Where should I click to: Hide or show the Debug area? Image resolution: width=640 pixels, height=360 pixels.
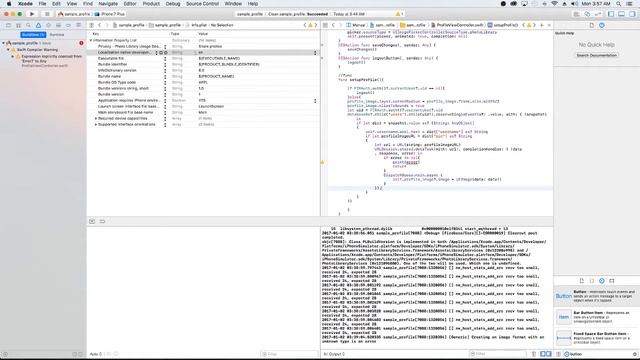pyautogui.click(x=621, y=14)
